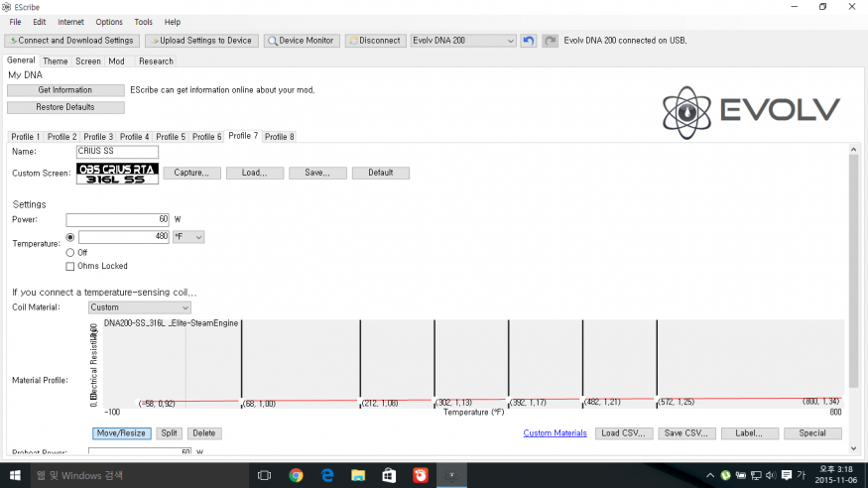The image size is (868, 488).
Task: Click the Move/Resize button
Action: coord(121,433)
